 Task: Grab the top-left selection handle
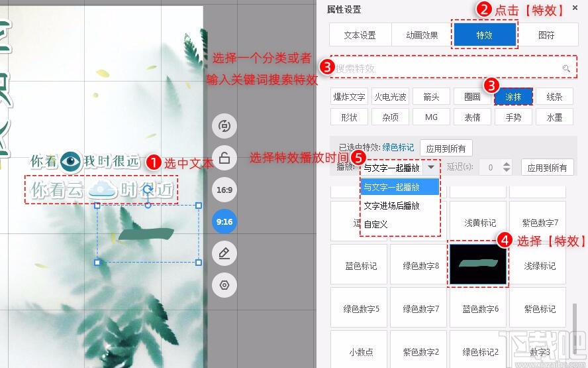tap(97, 206)
